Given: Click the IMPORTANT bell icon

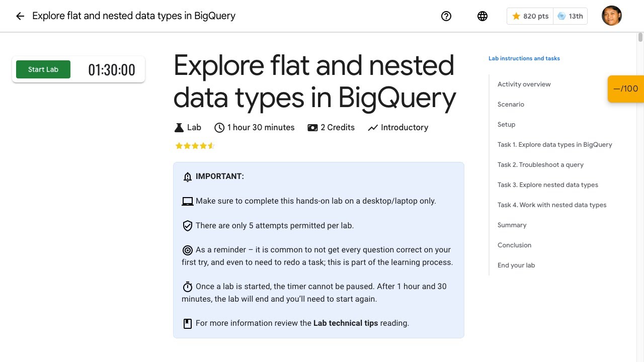Looking at the screenshot, I should point(188,176).
